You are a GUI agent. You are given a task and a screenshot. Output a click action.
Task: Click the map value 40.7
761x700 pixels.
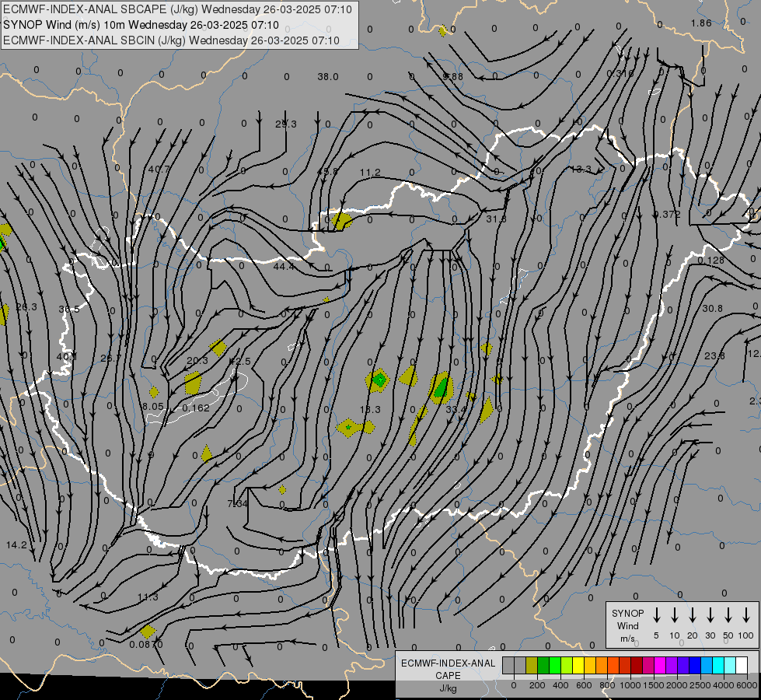click(x=159, y=169)
